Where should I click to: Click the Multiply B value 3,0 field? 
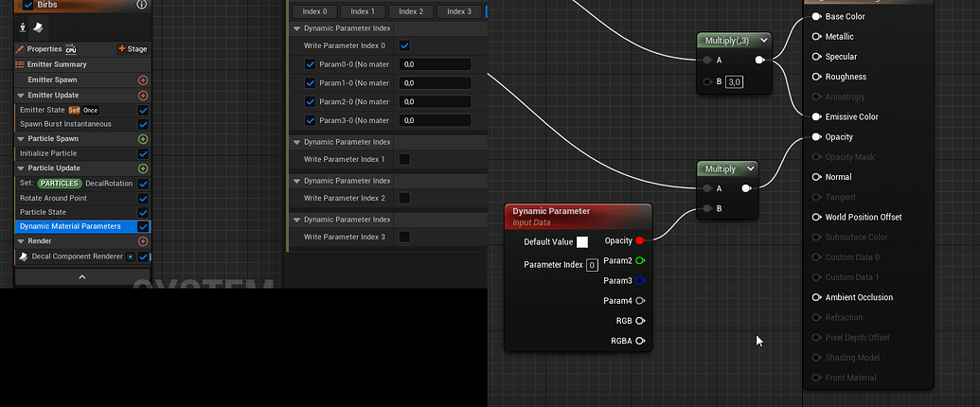(735, 82)
